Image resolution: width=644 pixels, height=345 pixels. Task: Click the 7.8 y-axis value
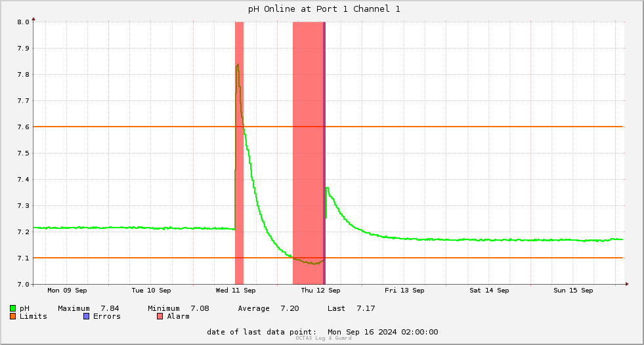click(x=24, y=75)
